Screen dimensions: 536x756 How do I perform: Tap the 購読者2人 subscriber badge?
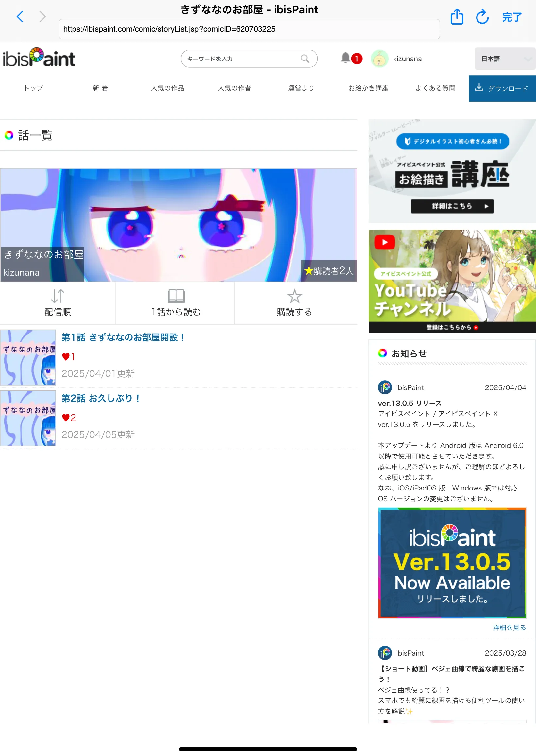[x=329, y=271]
